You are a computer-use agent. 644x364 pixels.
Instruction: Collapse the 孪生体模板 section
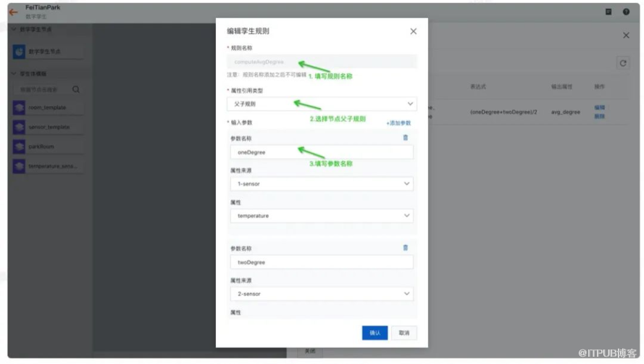coord(14,74)
